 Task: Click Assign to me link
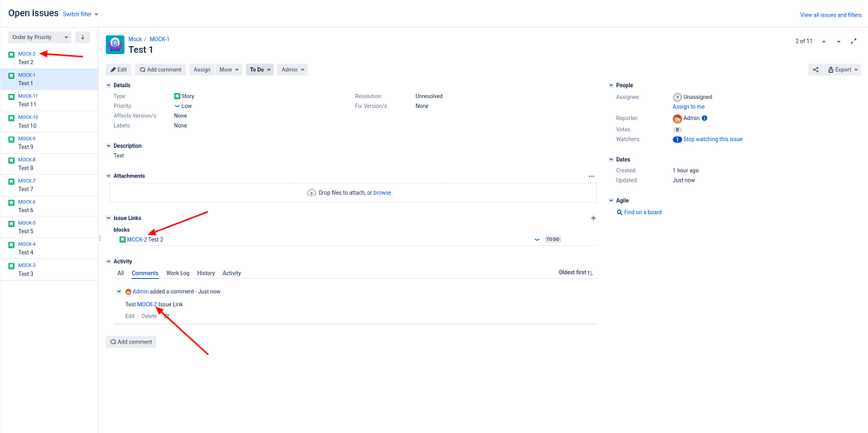tap(689, 106)
